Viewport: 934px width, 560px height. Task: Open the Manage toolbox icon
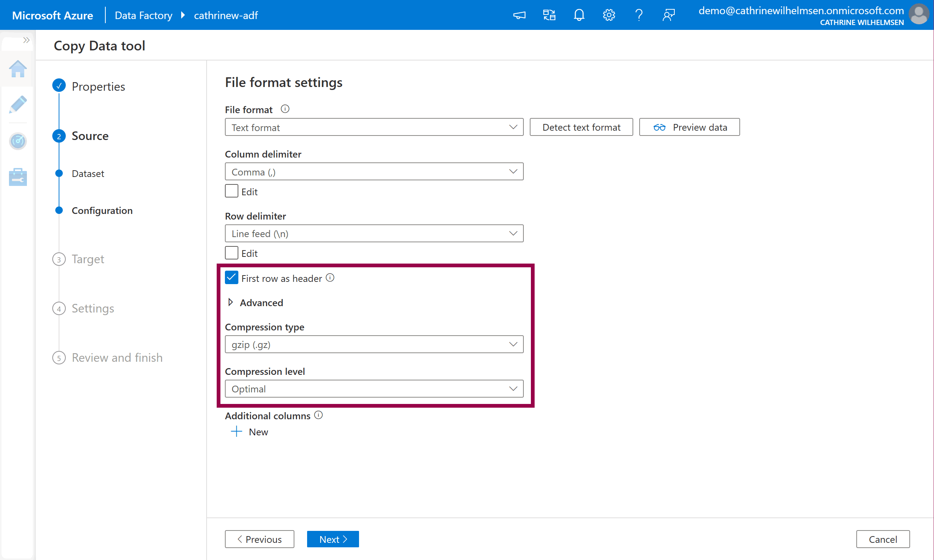(18, 177)
